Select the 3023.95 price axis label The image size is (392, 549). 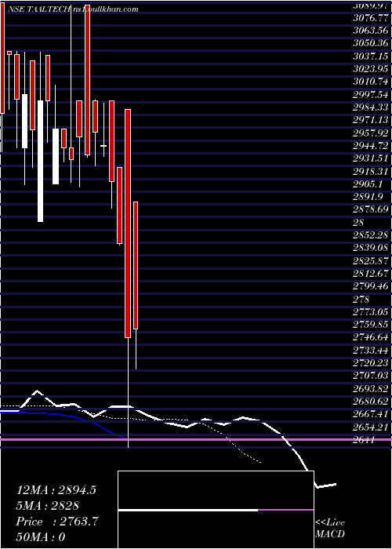pos(370,69)
